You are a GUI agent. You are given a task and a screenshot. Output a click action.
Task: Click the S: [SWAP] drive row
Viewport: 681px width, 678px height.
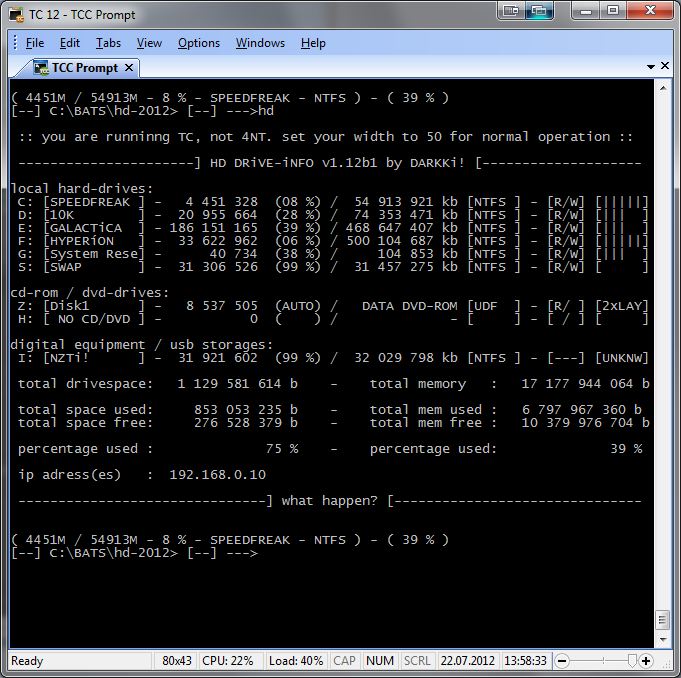333,267
